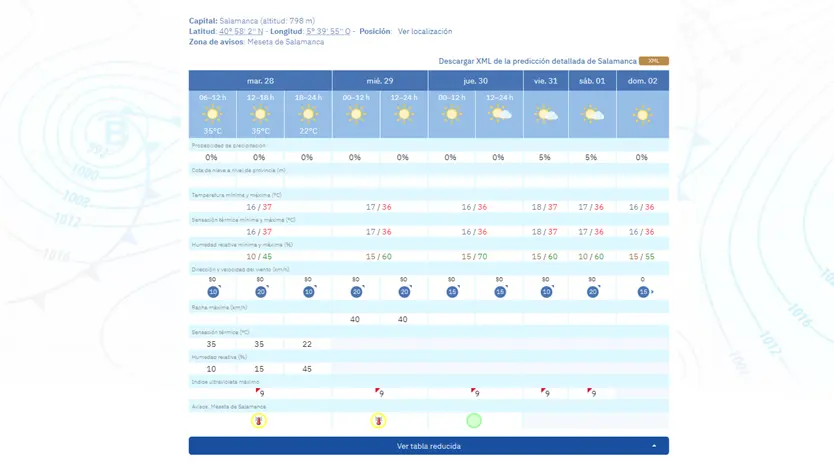Select the vie. 31 day header
834x469 pixels.
click(x=546, y=81)
